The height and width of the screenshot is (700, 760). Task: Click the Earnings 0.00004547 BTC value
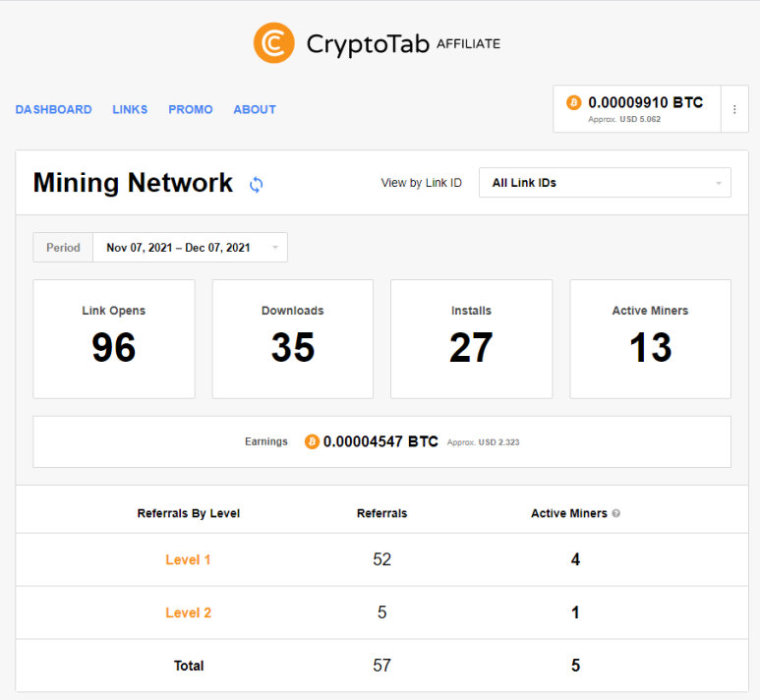point(380,441)
